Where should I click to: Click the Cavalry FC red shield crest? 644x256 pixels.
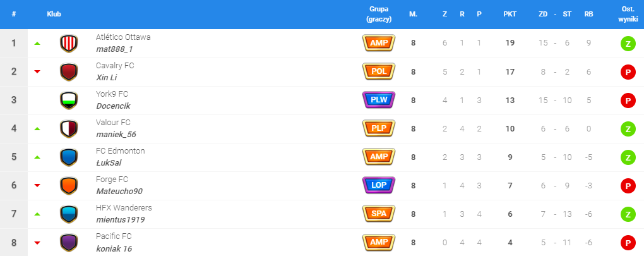[69, 71]
